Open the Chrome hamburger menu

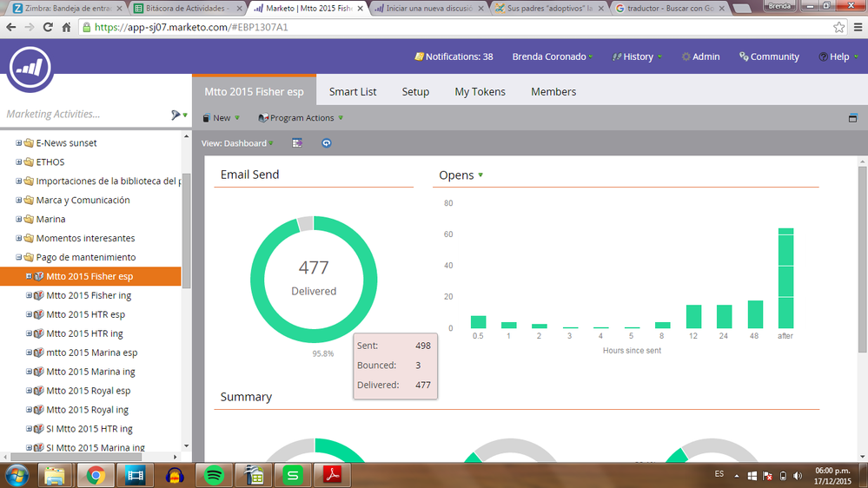pyautogui.click(x=858, y=27)
